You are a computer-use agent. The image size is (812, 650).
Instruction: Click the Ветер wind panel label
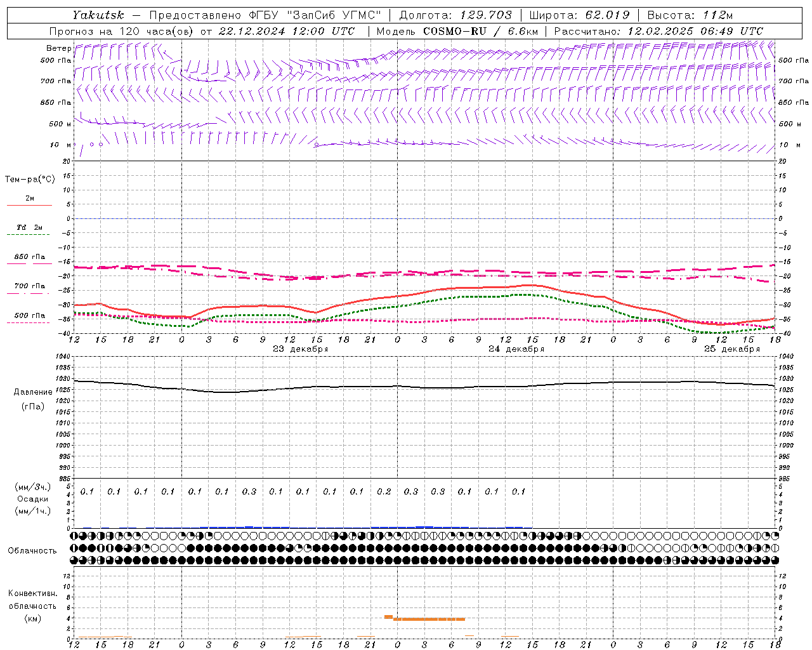pyautogui.click(x=58, y=48)
